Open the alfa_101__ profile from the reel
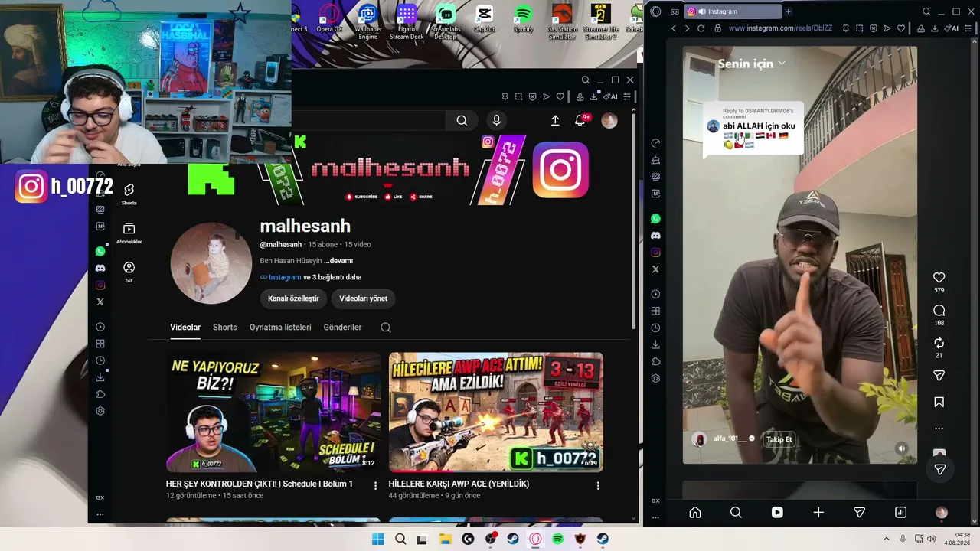Screen dimensions: 980x551 729,439
